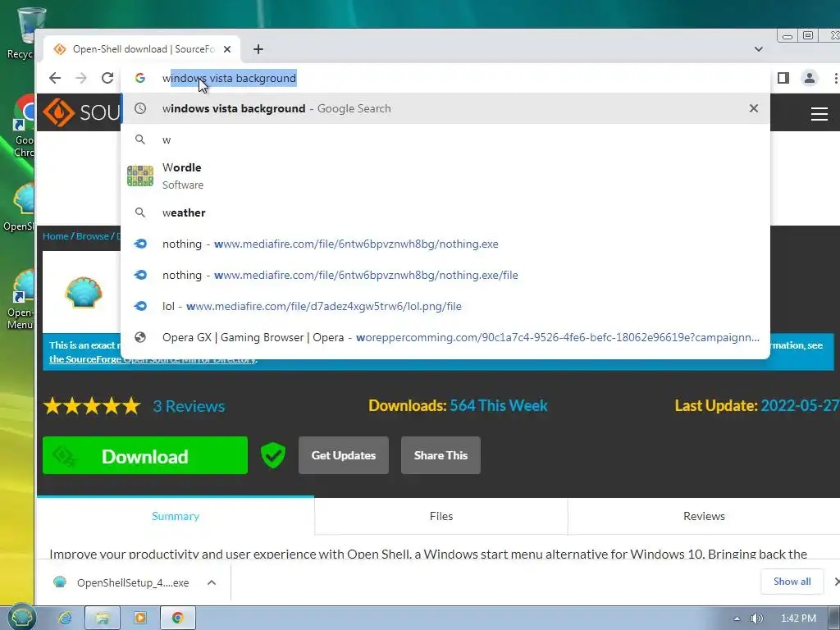Click the forward navigation arrow
This screenshot has width=840, height=630.
click(81, 78)
